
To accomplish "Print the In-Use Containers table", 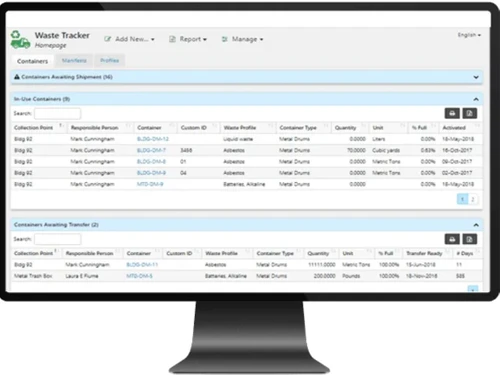I will (x=452, y=113).
